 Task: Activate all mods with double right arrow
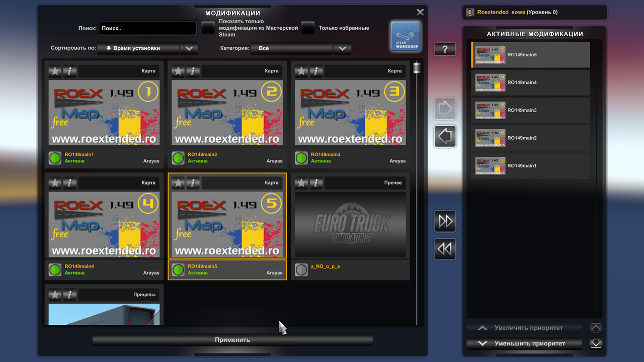pos(445,221)
